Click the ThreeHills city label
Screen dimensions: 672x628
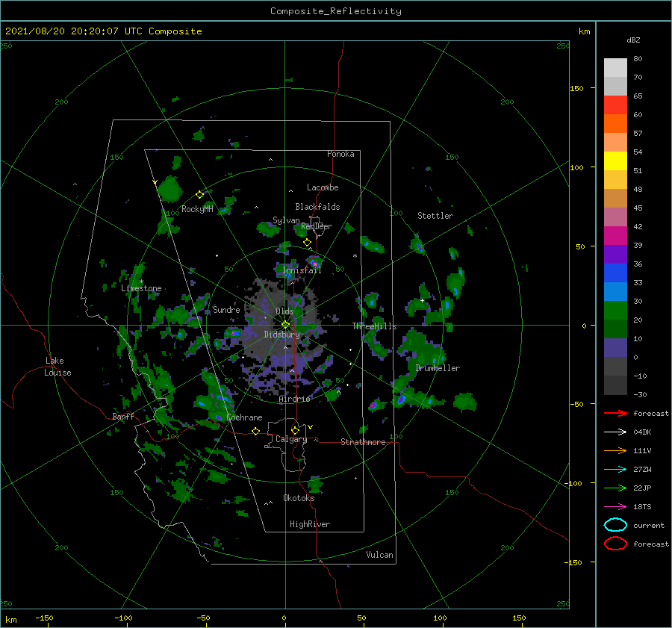(375, 326)
